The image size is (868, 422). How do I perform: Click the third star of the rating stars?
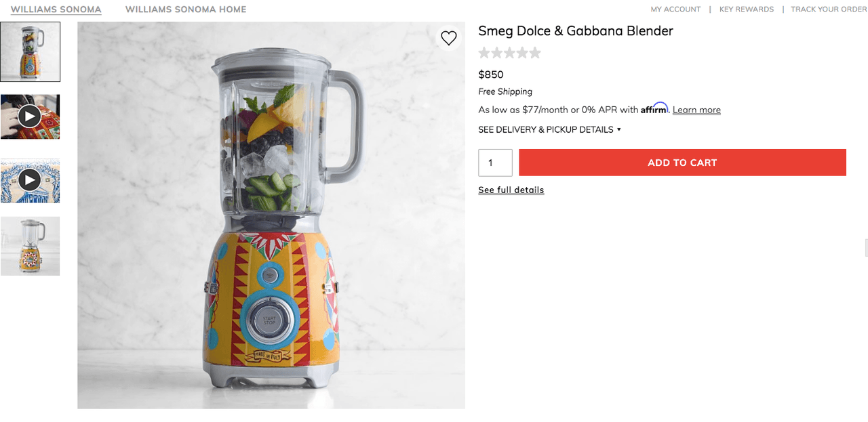click(509, 52)
